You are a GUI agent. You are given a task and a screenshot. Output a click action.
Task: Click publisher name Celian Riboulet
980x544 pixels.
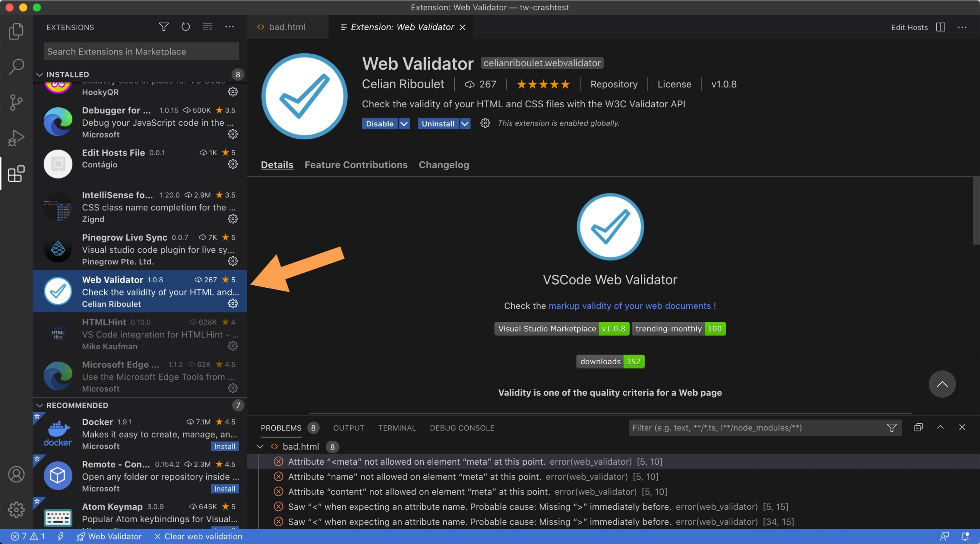click(x=403, y=84)
